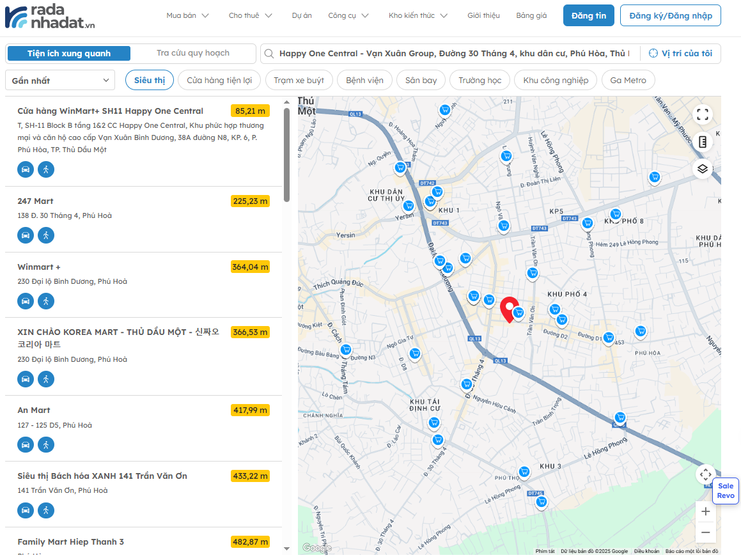Zoom in the map with plus button

[705, 511]
